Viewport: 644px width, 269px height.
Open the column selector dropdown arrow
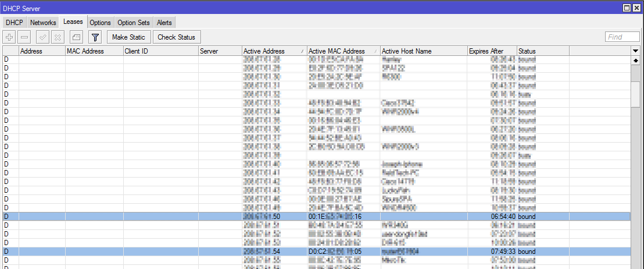[x=636, y=51]
